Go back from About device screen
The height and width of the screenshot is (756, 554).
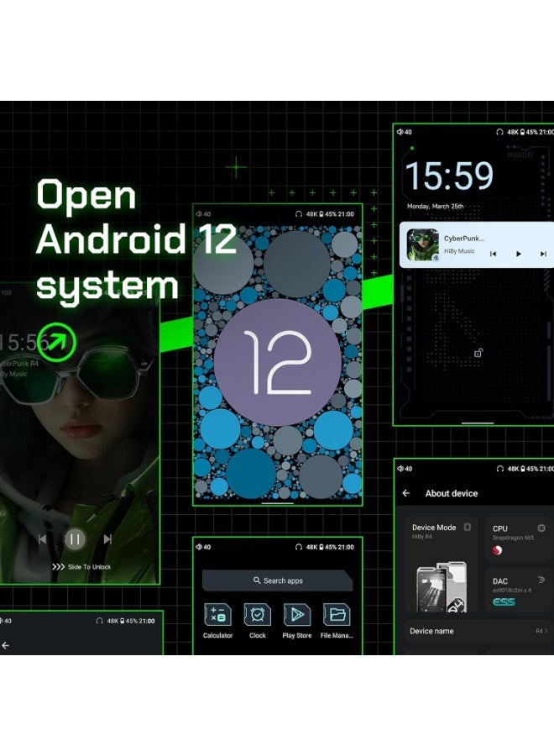pyautogui.click(x=406, y=493)
